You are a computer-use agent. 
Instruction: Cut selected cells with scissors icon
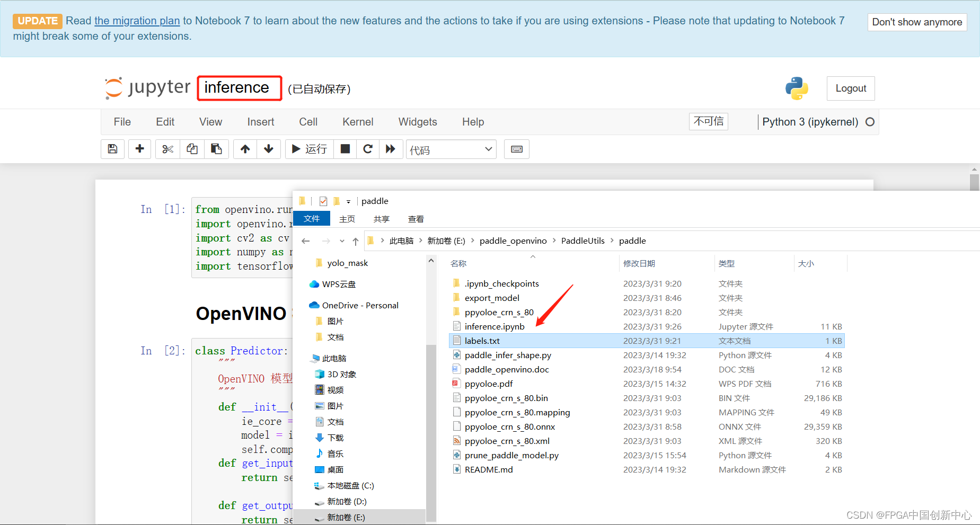(x=167, y=149)
